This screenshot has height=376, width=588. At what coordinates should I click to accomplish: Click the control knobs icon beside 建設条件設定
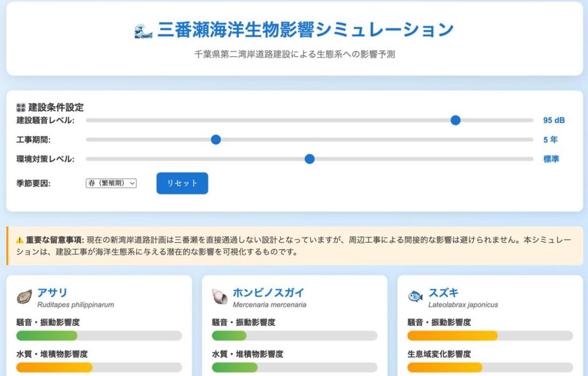(x=21, y=107)
